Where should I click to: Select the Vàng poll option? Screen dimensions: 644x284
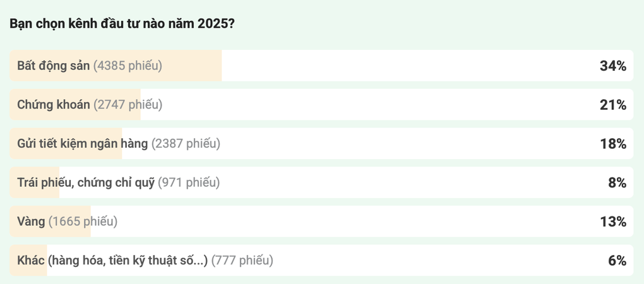coord(321,222)
